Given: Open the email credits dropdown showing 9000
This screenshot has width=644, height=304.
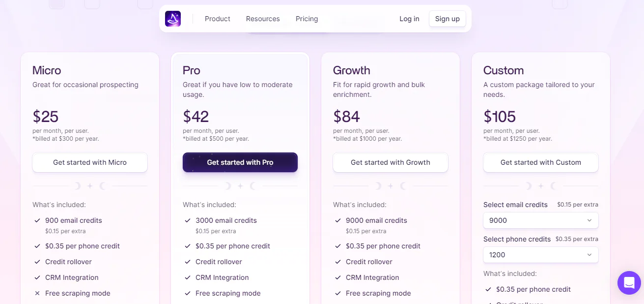Looking at the screenshot, I should (x=540, y=220).
